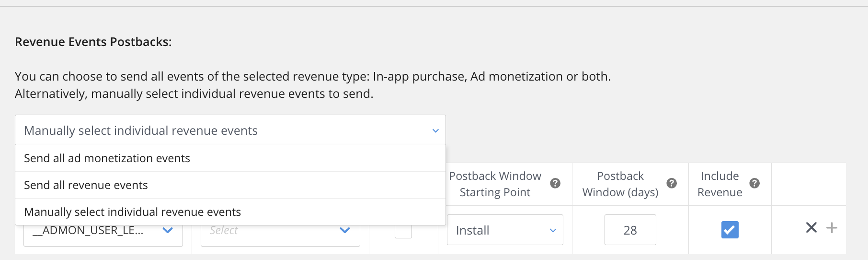Click the Postback Window Starting Point header
Screen dimensions: 868x260
pos(495,184)
